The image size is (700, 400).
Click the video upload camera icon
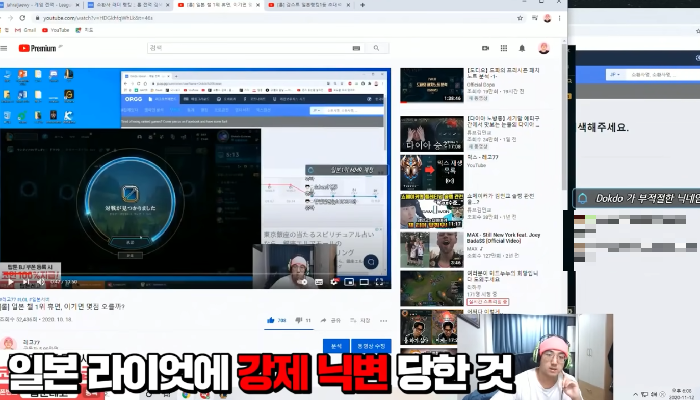point(485,47)
